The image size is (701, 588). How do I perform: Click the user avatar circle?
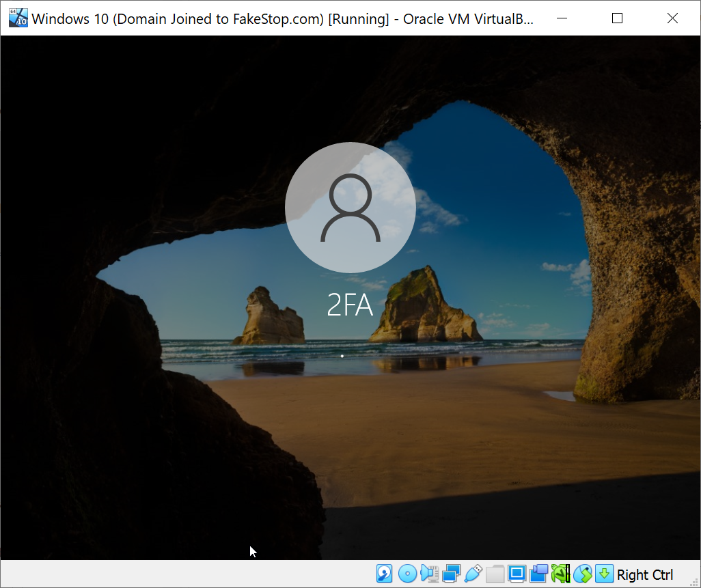click(x=350, y=208)
